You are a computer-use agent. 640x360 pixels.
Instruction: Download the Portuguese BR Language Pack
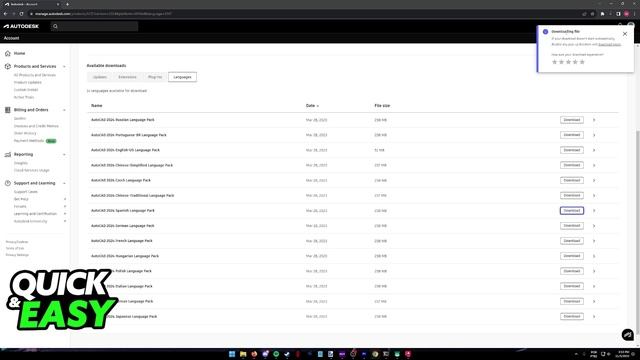tap(571, 135)
